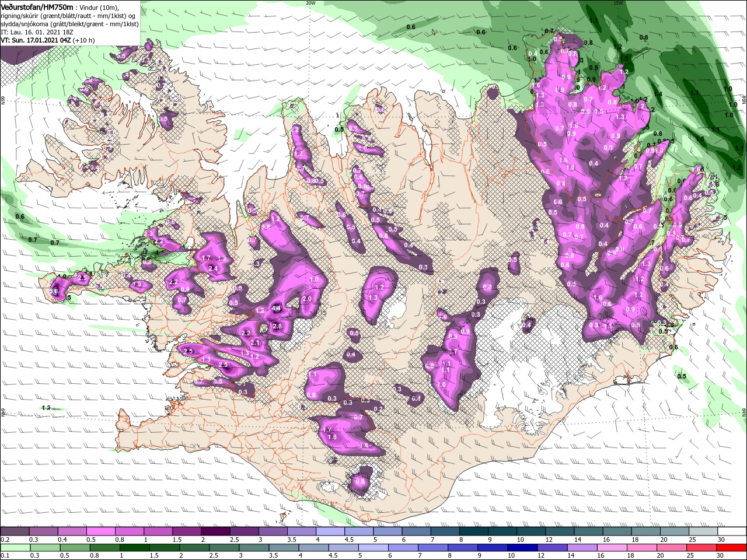747x560 pixels.
Task: Click the '2.0' snowfall value on the map
Action: [308, 299]
